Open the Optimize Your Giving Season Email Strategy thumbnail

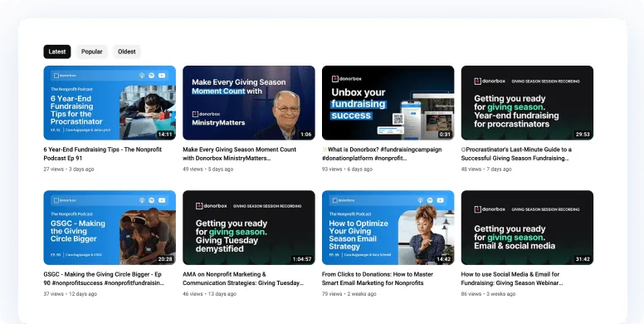388,228
